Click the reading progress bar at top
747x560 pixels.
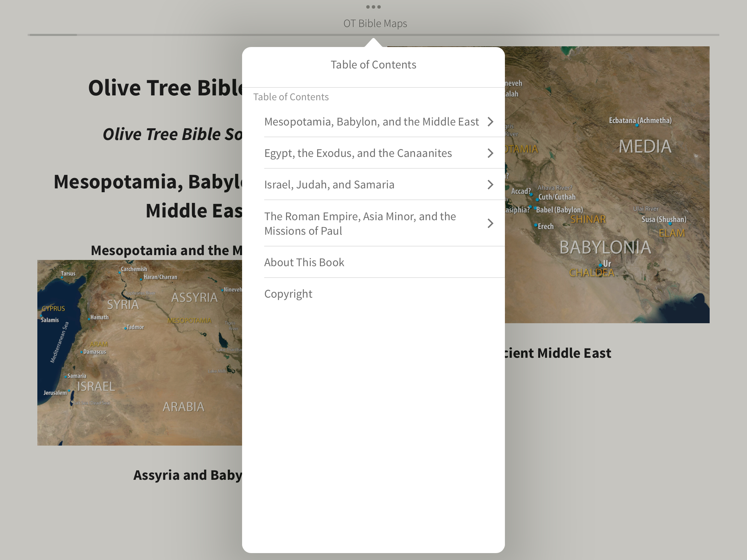coord(373,35)
